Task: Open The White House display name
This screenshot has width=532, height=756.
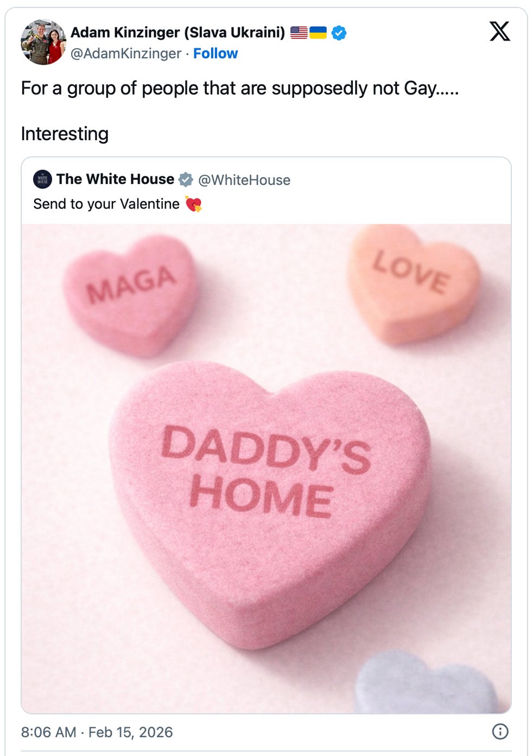Action: tap(115, 179)
